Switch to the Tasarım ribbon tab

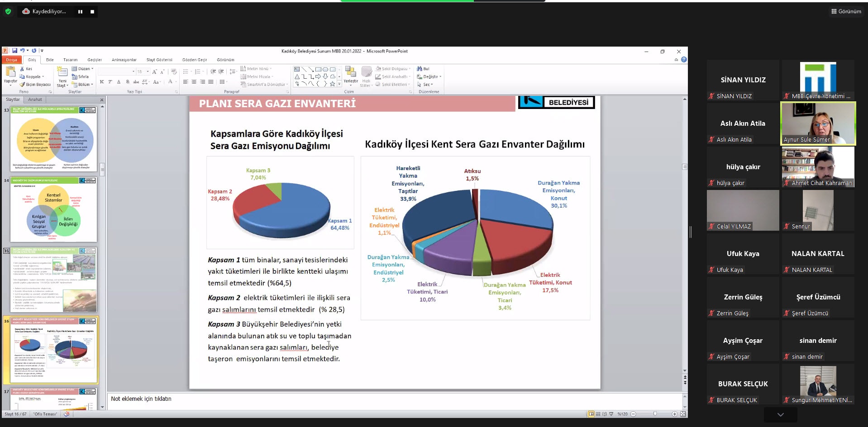tap(70, 60)
